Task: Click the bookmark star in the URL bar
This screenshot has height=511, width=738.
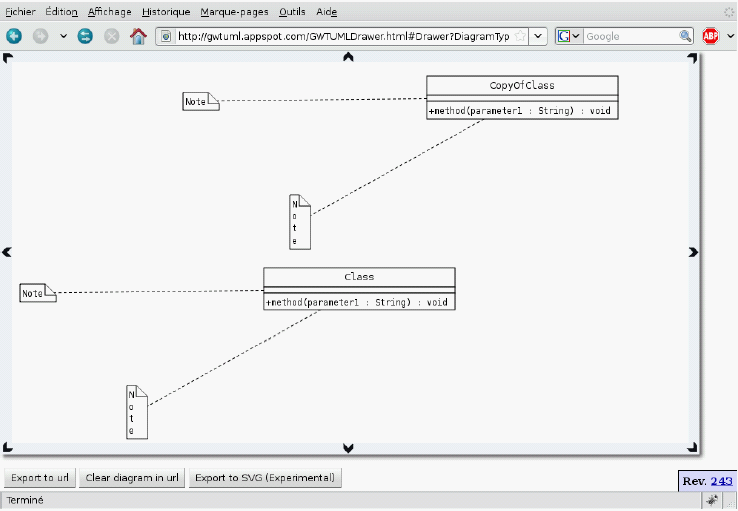Action: pos(520,36)
